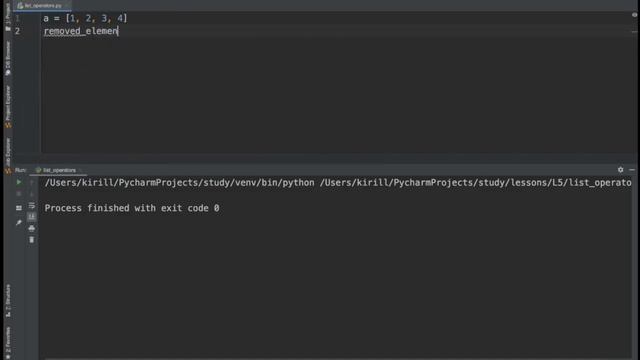Place cursor in 'removed_elemen' text
Screen dimensions: 640x360
[x=81, y=31]
